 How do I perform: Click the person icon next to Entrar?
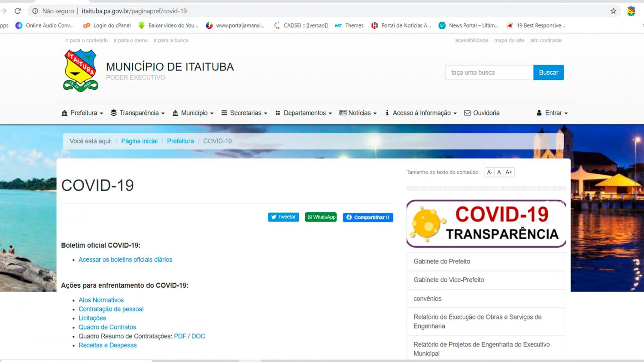pos(539,113)
